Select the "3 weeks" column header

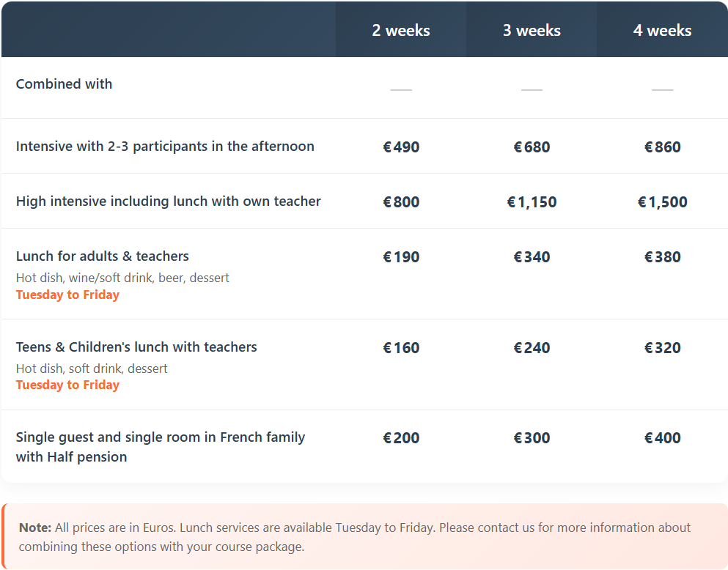532,31
